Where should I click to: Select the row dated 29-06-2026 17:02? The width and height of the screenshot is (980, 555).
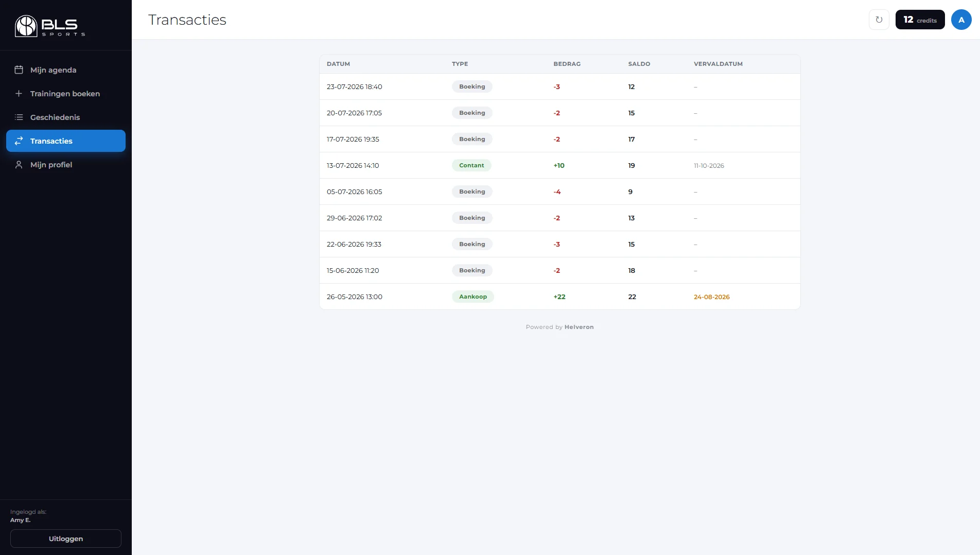tap(559, 218)
